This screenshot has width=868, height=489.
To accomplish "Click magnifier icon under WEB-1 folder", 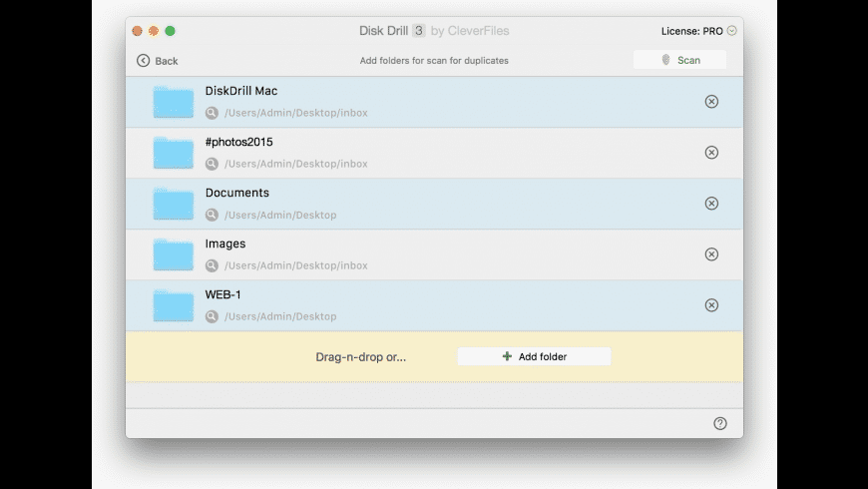I will pyautogui.click(x=212, y=316).
